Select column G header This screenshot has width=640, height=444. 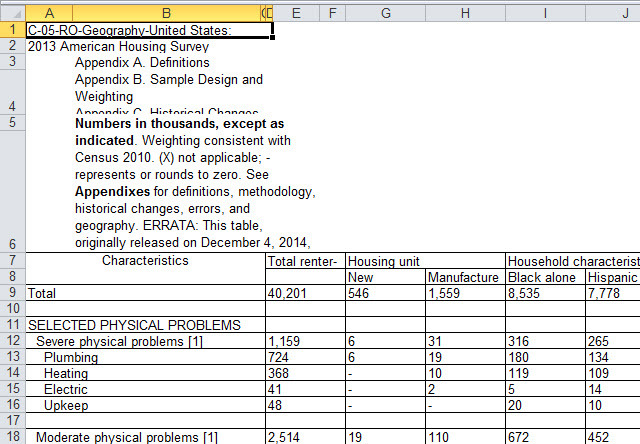click(385, 13)
